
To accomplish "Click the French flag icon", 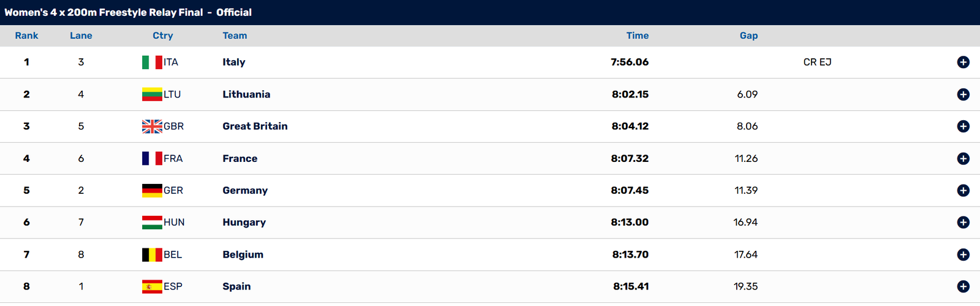I will [x=152, y=158].
